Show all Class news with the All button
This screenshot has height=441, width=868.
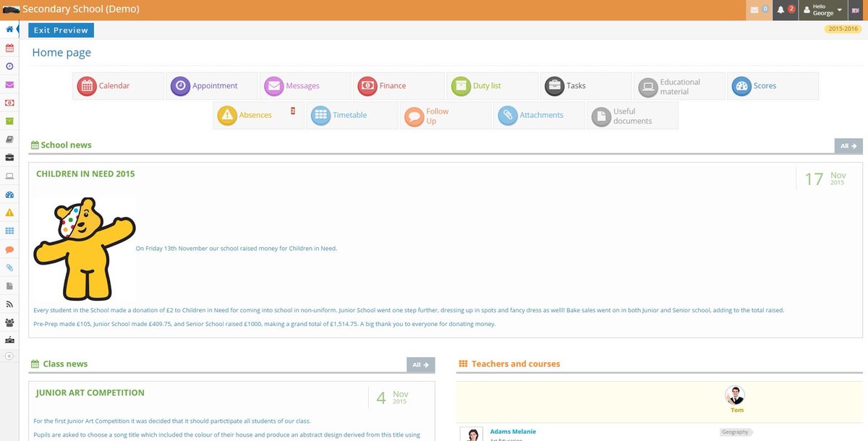421,365
